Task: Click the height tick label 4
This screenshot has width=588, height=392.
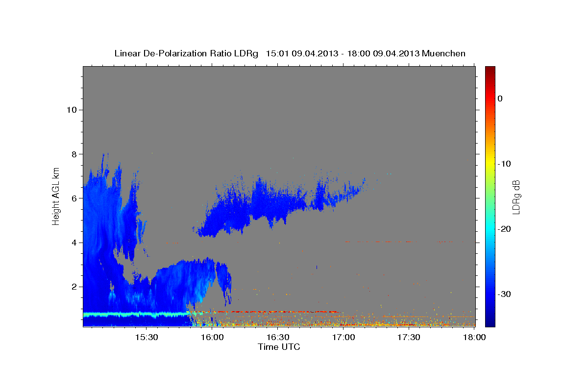Action: click(74, 243)
